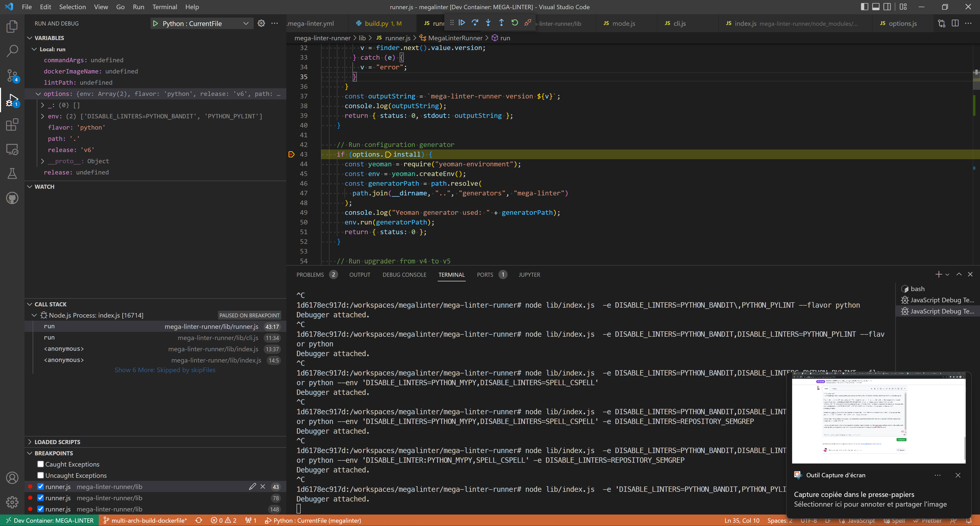Disable the runner.js breakpoint at line 78

pos(40,498)
